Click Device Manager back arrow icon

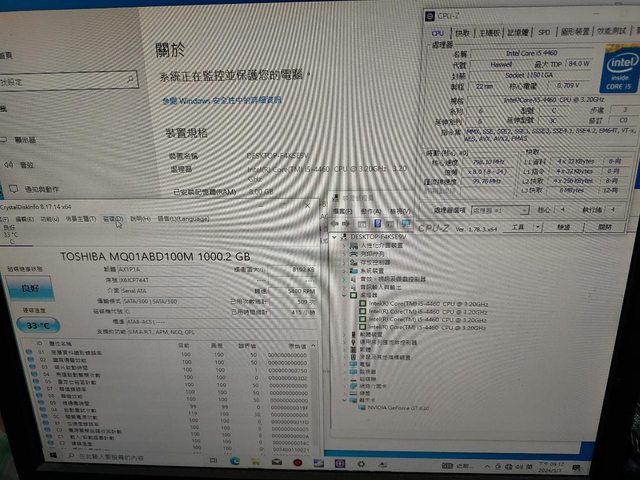pyautogui.click(x=335, y=224)
